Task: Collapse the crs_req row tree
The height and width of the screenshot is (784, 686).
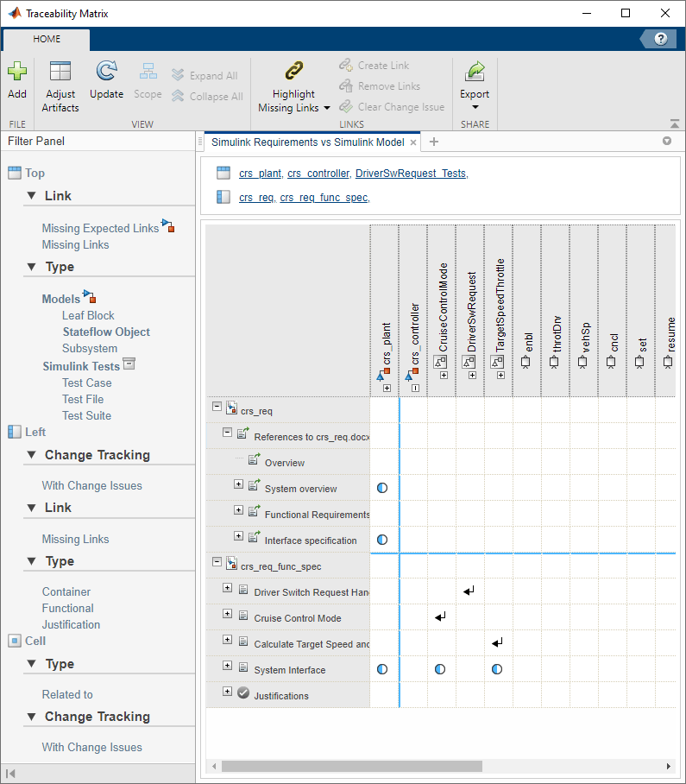Action: click(x=217, y=406)
